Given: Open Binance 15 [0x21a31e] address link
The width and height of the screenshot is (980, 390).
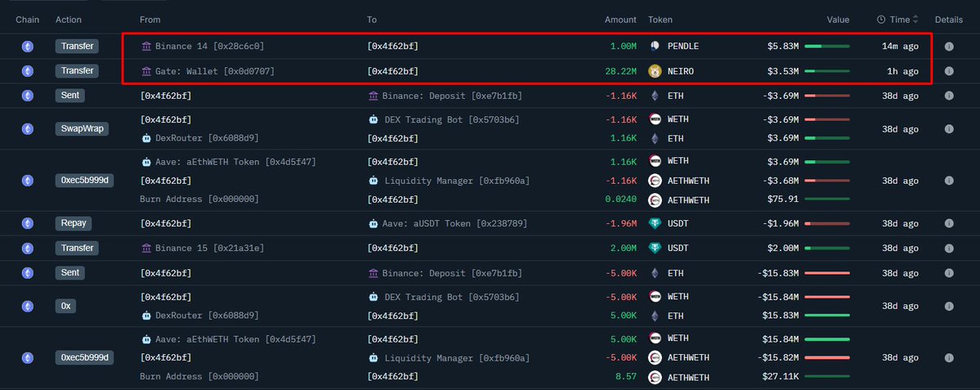Looking at the screenshot, I should click(210, 248).
